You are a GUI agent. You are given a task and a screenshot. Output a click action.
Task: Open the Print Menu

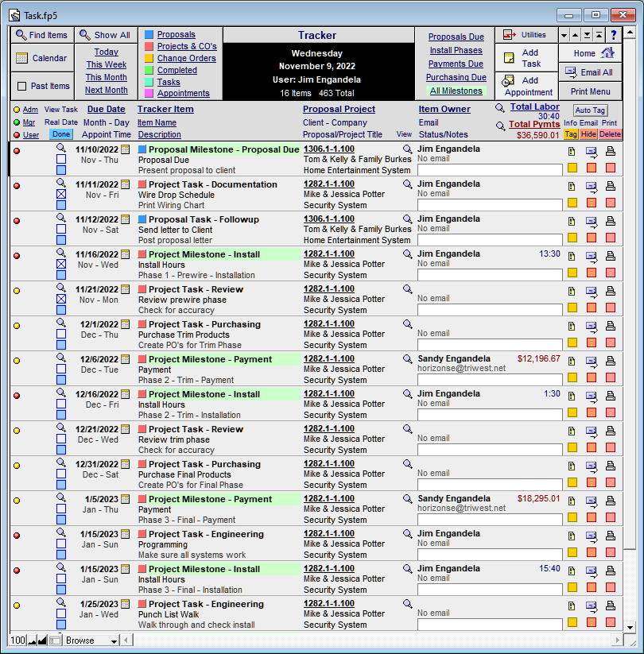click(591, 91)
